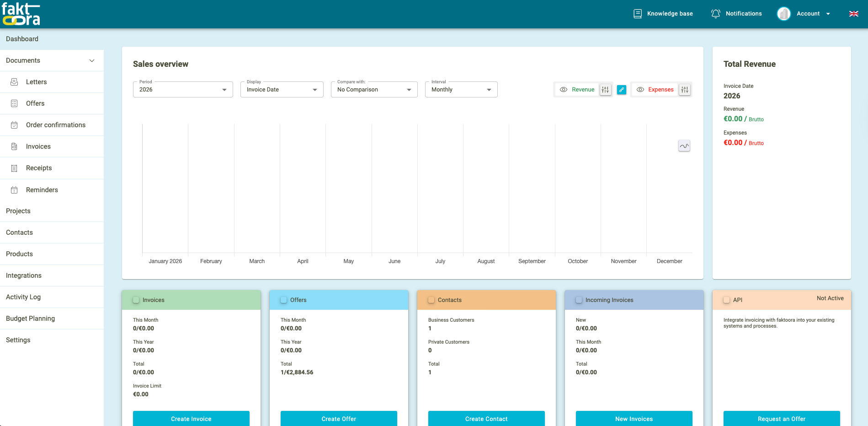Select the Invoices document icon in the sidebar
868x426 pixels.
[x=14, y=146]
